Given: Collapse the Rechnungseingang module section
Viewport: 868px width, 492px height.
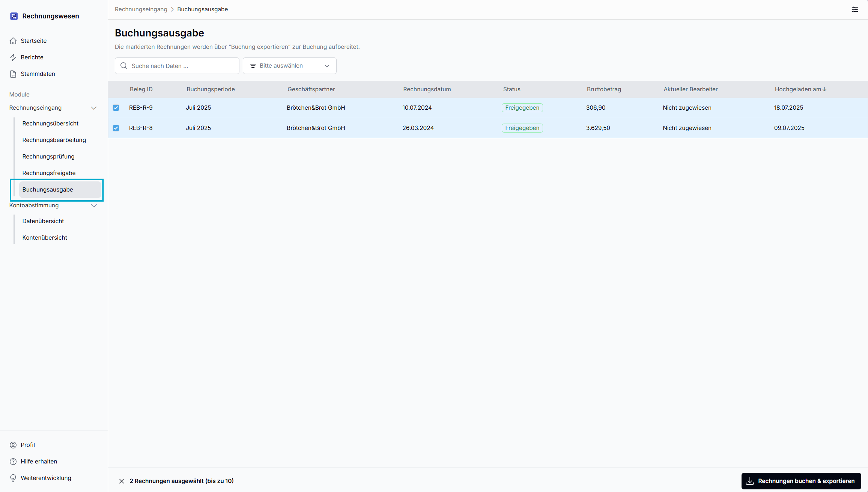Looking at the screenshot, I should (x=94, y=108).
